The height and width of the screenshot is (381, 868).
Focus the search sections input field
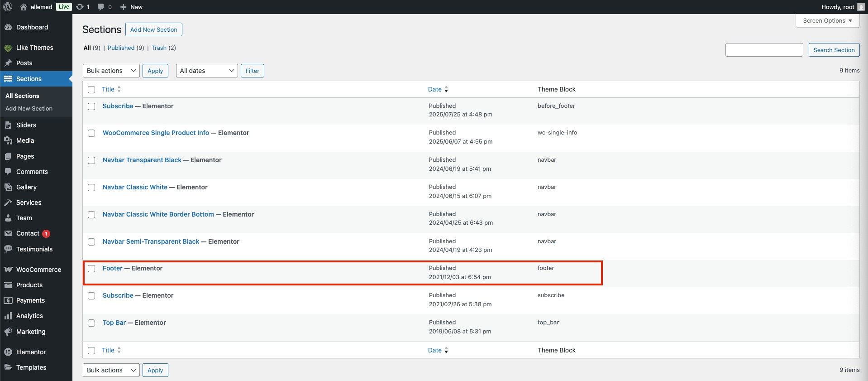click(x=764, y=50)
